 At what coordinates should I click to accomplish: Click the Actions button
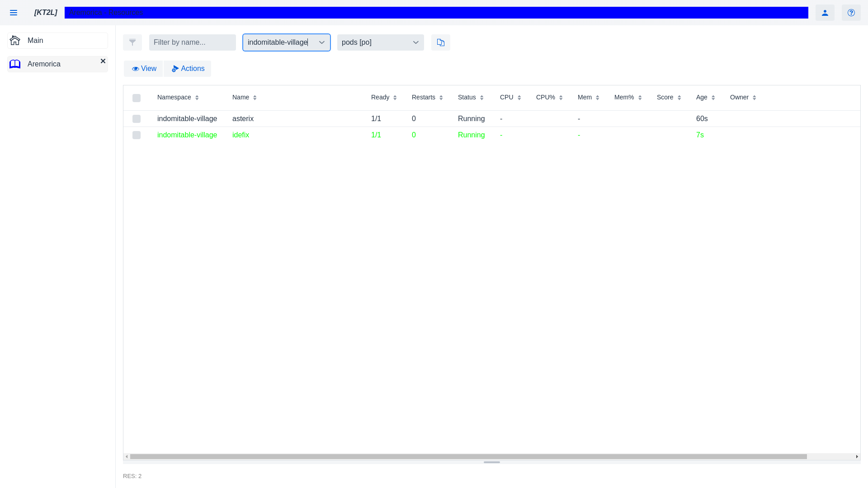tap(188, 69)
